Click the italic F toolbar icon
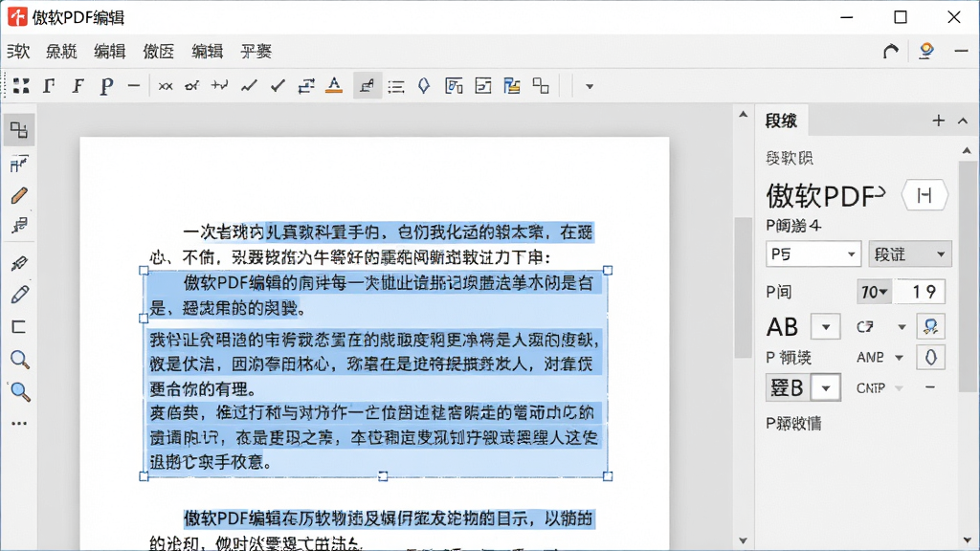The width and height of the screenshot is (980, 551). click(x=78, y=86)
